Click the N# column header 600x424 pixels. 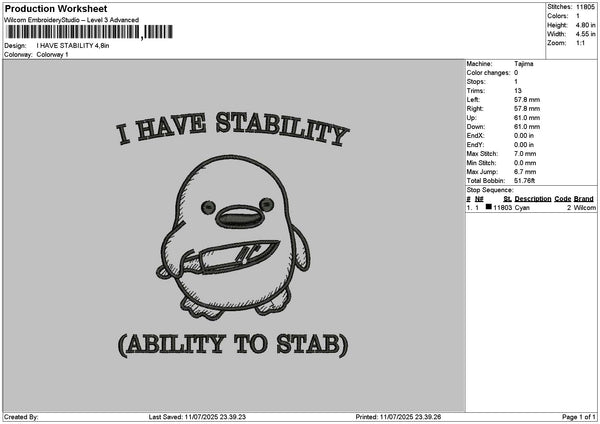pos(479,199)
